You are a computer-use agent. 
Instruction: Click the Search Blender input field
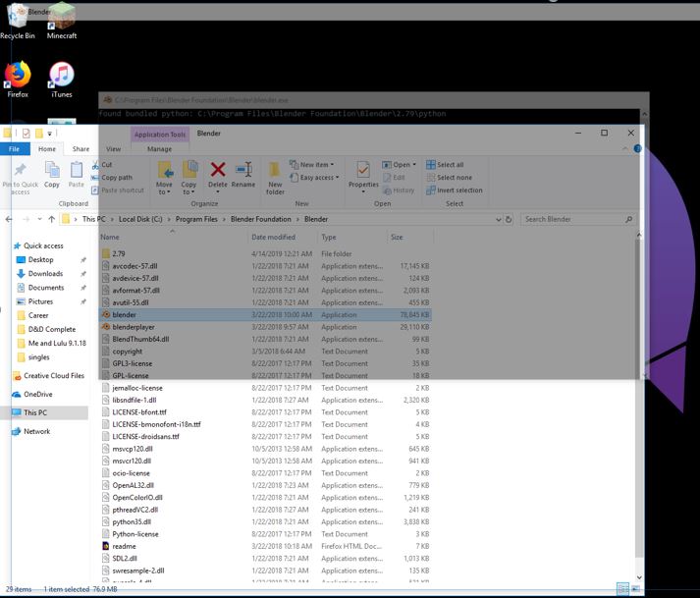pyautogui.click(x=577, y=219)
